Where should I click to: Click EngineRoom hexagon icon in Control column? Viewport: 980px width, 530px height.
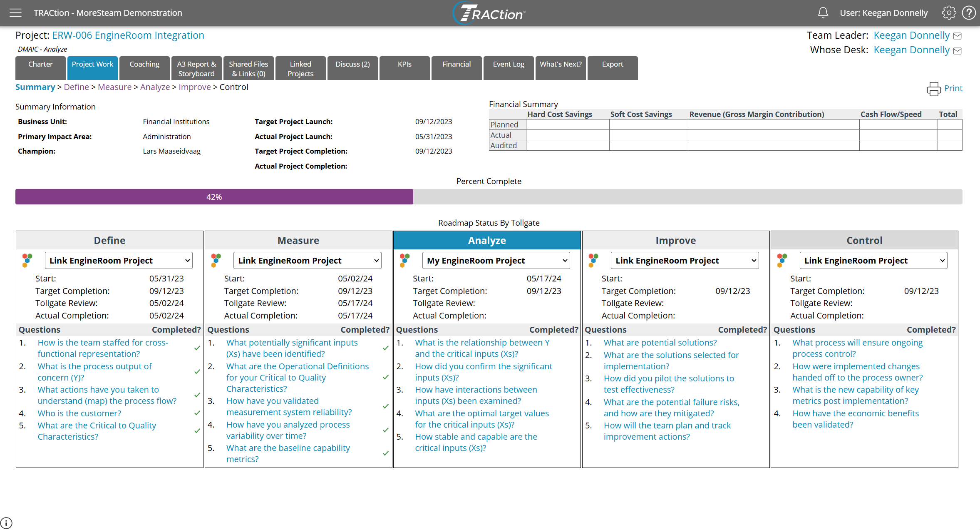(x=782, y=260)
